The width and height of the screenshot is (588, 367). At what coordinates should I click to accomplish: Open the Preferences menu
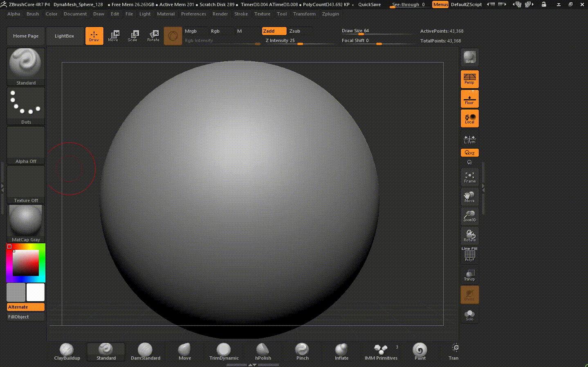193,14
